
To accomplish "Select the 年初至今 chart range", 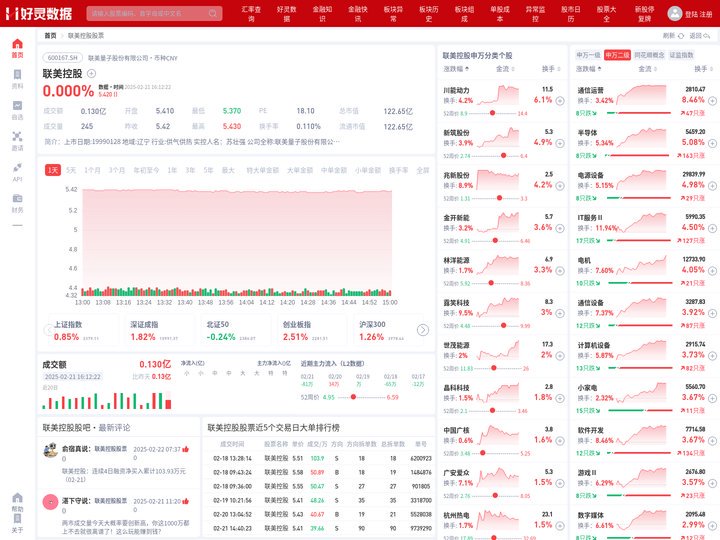I will coord(146,170).
